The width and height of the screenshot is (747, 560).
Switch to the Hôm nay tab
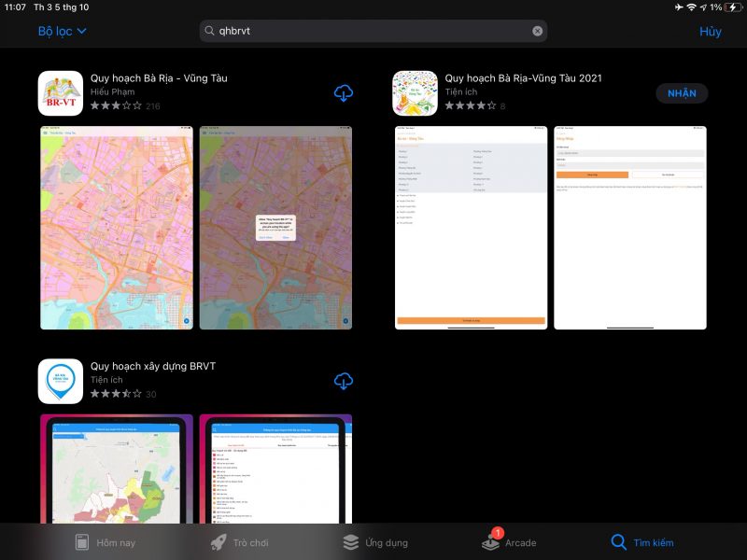[x=106, y=542]
